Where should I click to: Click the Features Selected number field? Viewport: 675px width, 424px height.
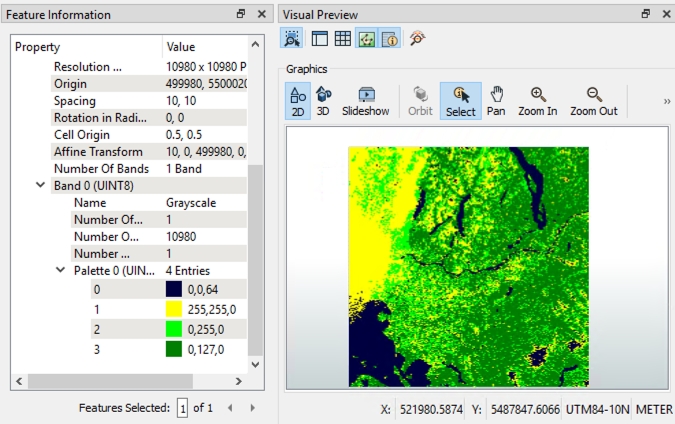(183, 408)
